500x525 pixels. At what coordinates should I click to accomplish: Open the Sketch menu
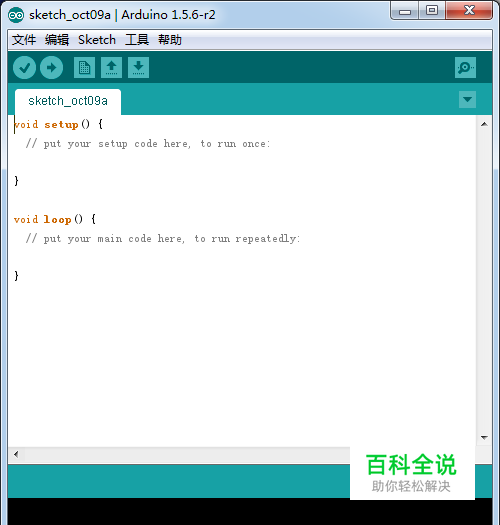[x=97, y=40]
